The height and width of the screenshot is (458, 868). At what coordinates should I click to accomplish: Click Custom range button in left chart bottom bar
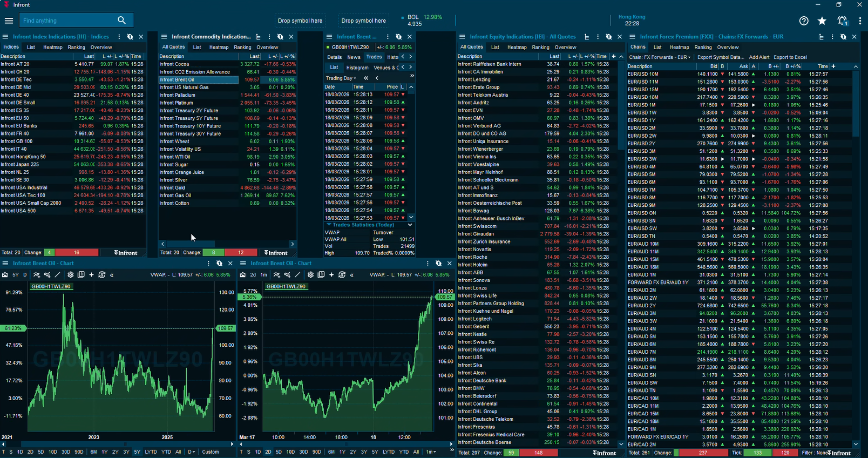(x=211, y=452)
